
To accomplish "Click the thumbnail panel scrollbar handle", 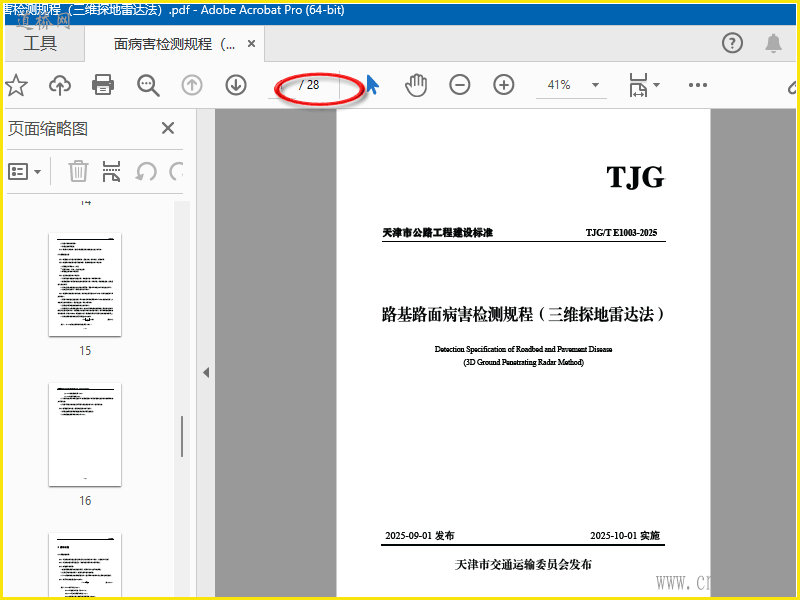I will click(x=182, y=436).
